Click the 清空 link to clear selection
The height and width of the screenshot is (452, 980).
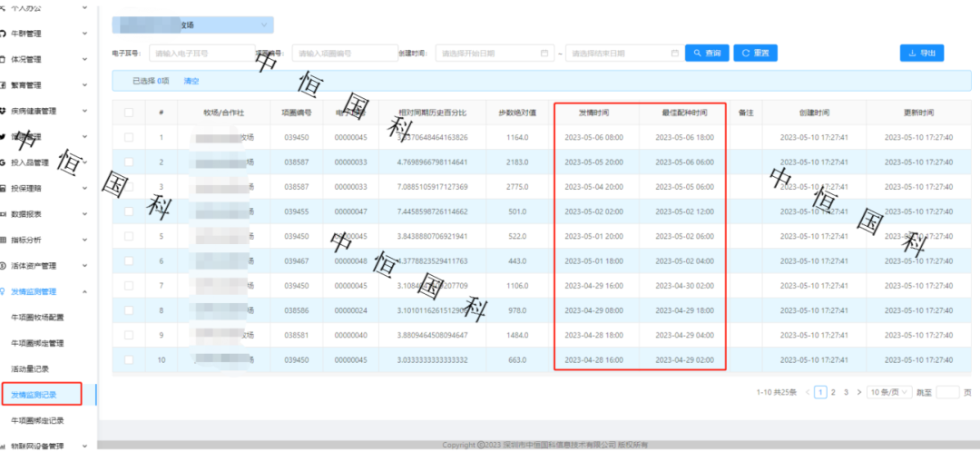pos(191,81)
